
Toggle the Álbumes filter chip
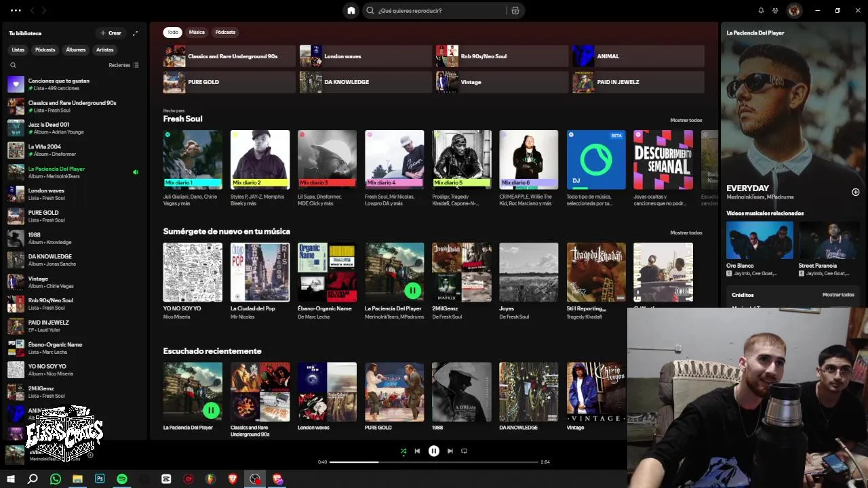pyautogui.click(x=76, y=49)
